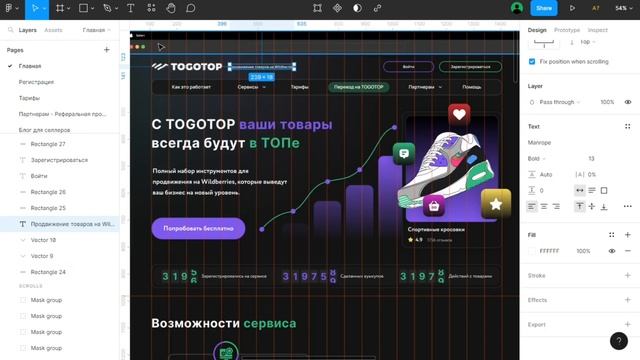Open missing fonts A? indicator
The height and width of the screenshot is (360, 640).
click(x=596, y=8)
